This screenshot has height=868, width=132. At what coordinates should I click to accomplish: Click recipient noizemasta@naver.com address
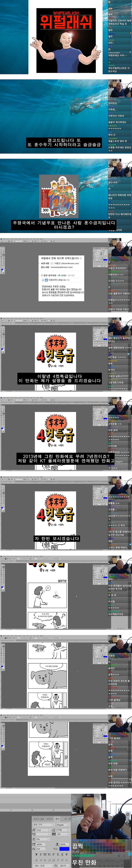click(62, 267)
